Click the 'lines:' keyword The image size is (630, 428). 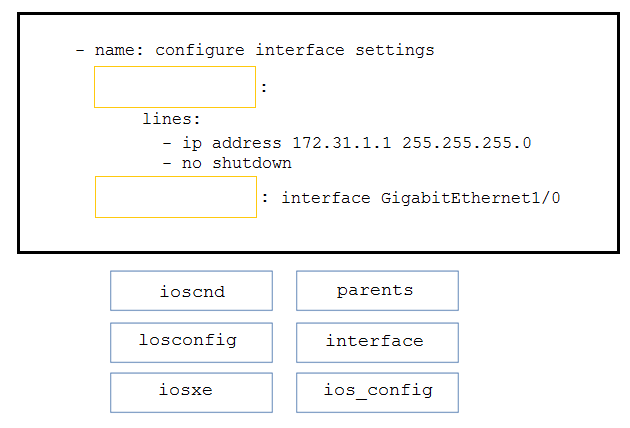click(172, 119)
